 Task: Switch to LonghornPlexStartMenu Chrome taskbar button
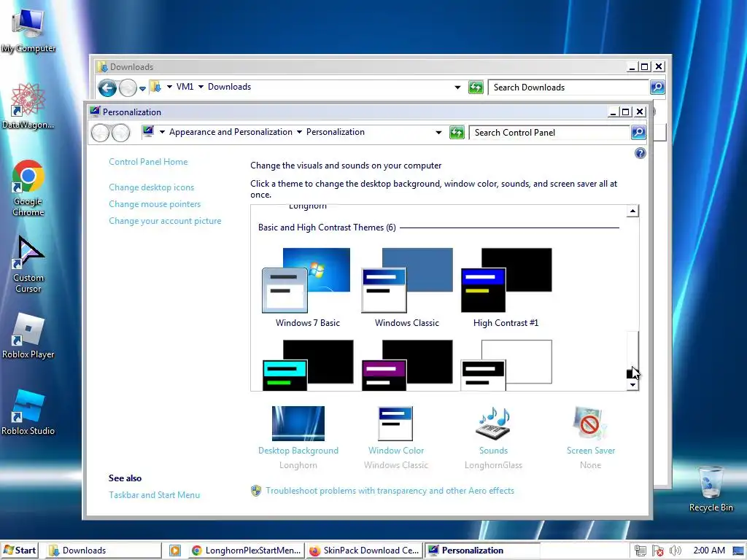(247, 551)
